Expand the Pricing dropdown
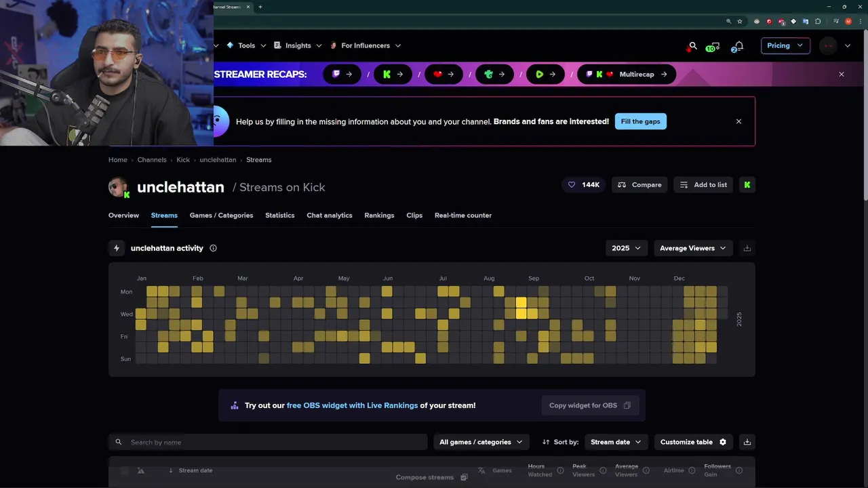Image resolution: width=868 pixels, height=488 pixels. click(x=785, y=45)
